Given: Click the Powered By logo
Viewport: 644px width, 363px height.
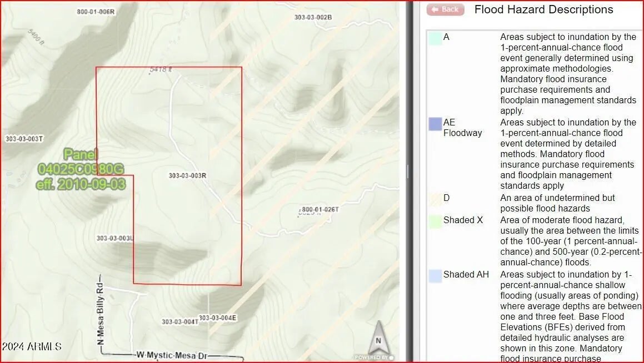Looking at the screenshot, I should (x=374, y=357).
